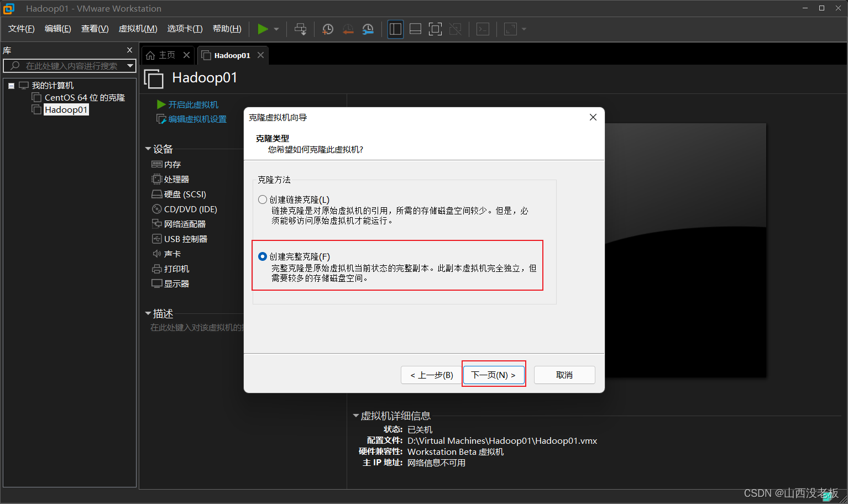The width and height of the screenshot is (848, 504).
Task: Click the revert to snapshot icon
Action: 348,29
